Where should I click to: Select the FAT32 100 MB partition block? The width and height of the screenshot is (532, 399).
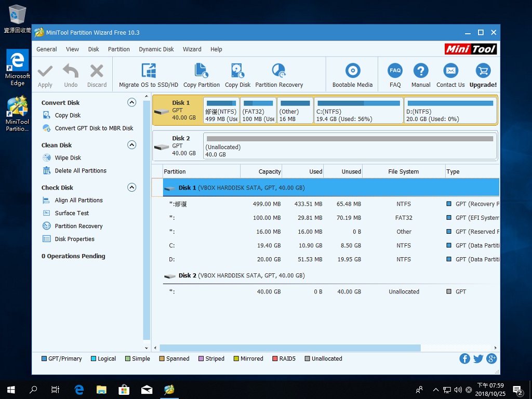pyautogui.click(x=258, y=110)
